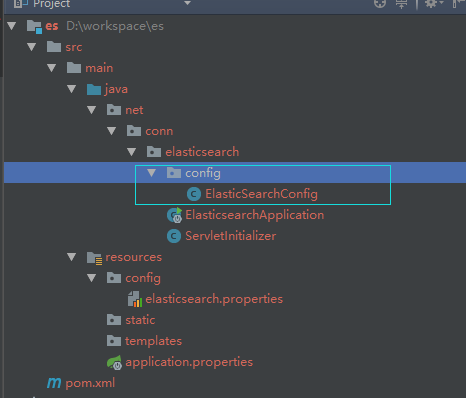Viewport: 466px width, 398px height.
Task: Click the static folder icon
Action: pyautogui.click(x=114, y=320)
